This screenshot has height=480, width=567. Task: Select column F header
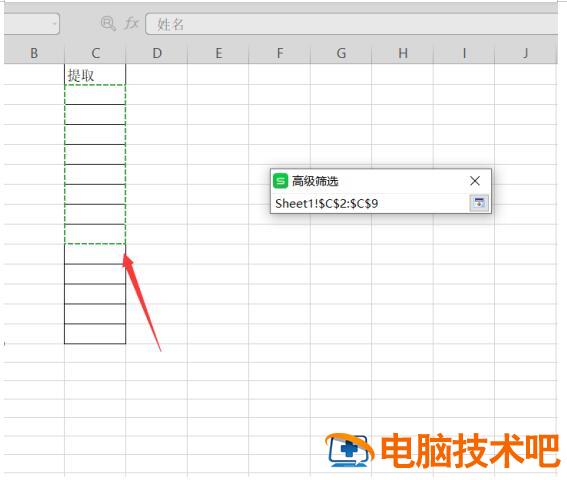click(280, 53)
